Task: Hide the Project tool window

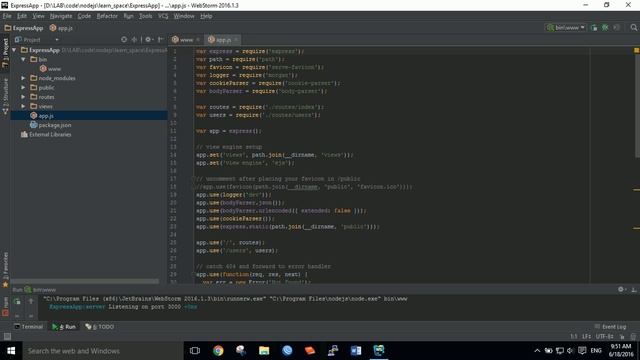Action: tap(160, 40)
